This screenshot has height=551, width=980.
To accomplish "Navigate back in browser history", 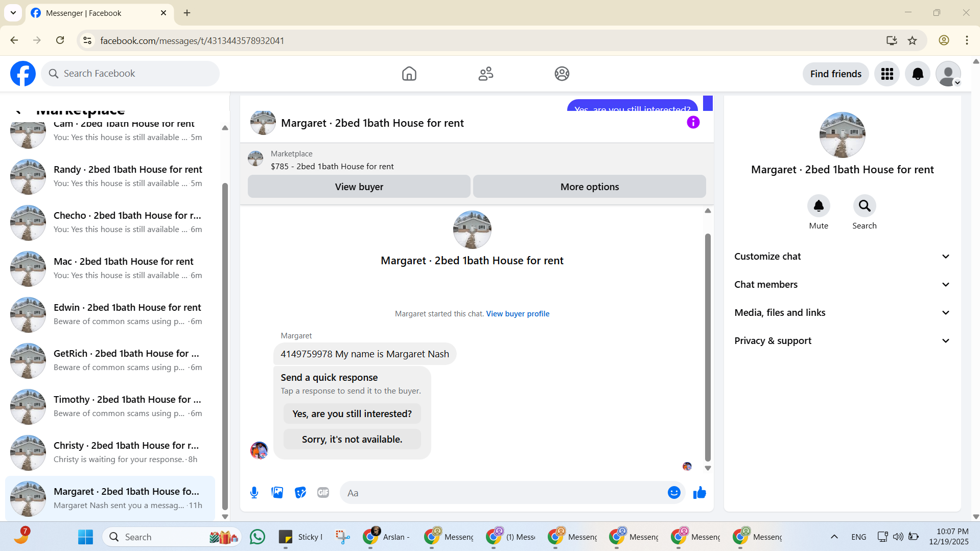I will click(14, 40).
